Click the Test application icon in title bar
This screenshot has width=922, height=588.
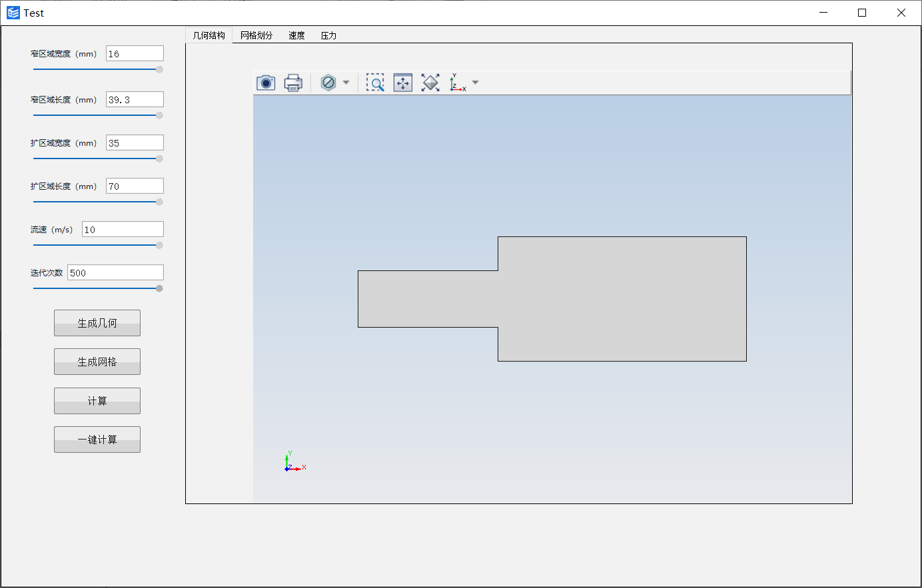tap(13, 13)
